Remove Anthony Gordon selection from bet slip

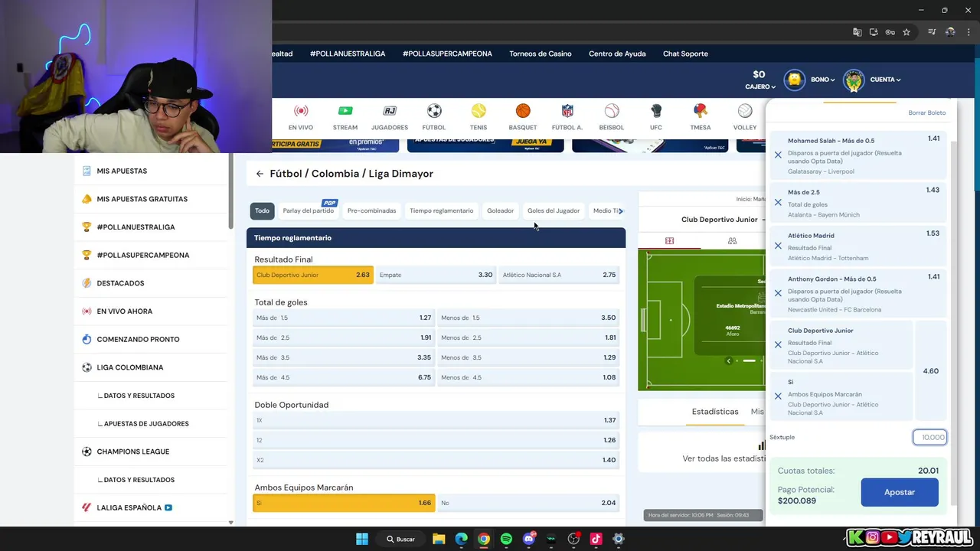click(778, 293)
